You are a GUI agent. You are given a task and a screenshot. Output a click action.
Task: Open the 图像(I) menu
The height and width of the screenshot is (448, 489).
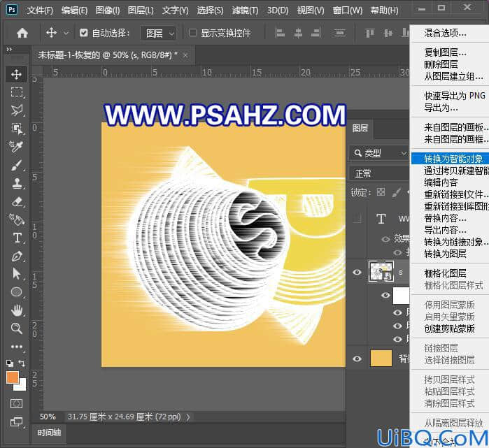point(108,10)
